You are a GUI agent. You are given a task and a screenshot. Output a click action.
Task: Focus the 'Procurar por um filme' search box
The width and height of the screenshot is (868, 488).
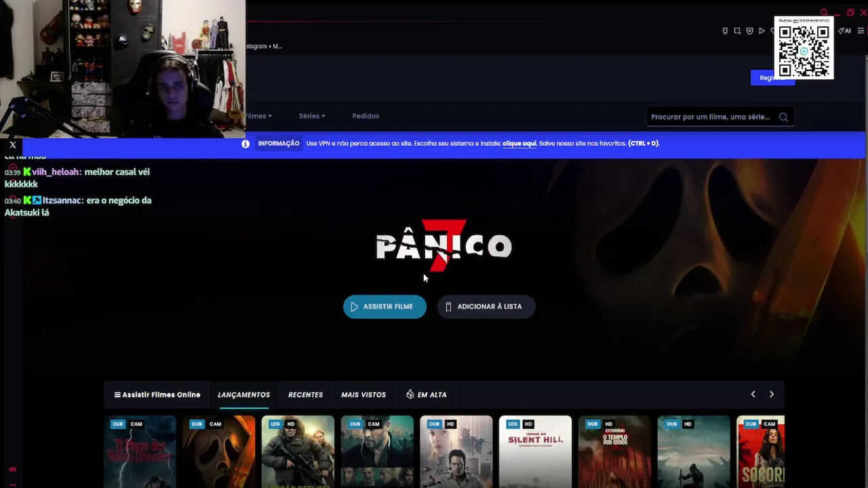pyautogui.click(x=719, y=117)
